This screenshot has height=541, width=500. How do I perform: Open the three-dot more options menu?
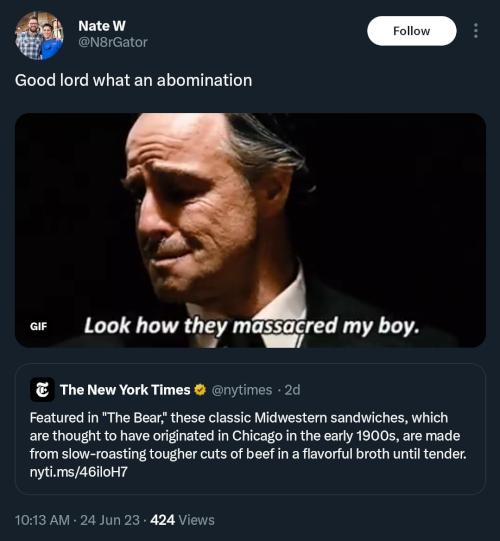point(476,31)
